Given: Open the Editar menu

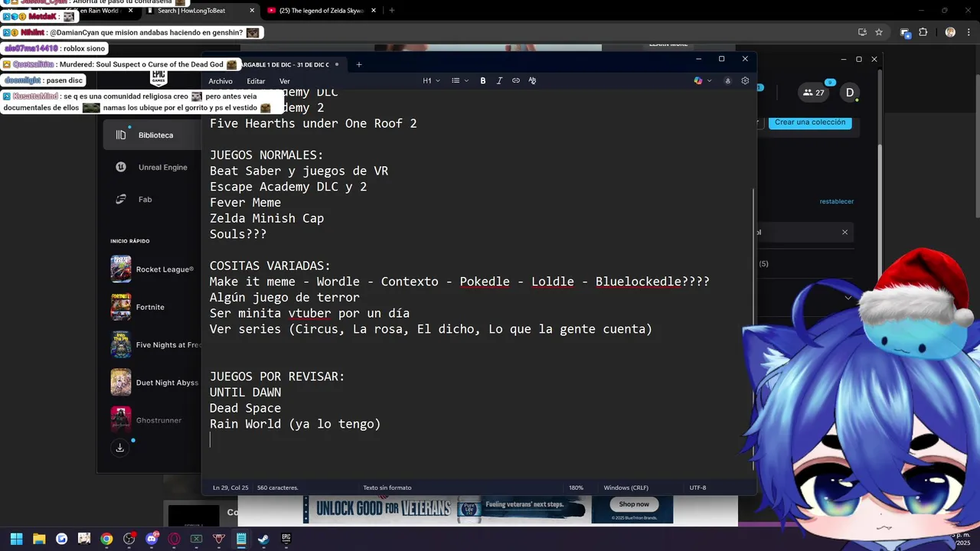Looking at the screenshot, I should tap(256, 81).
